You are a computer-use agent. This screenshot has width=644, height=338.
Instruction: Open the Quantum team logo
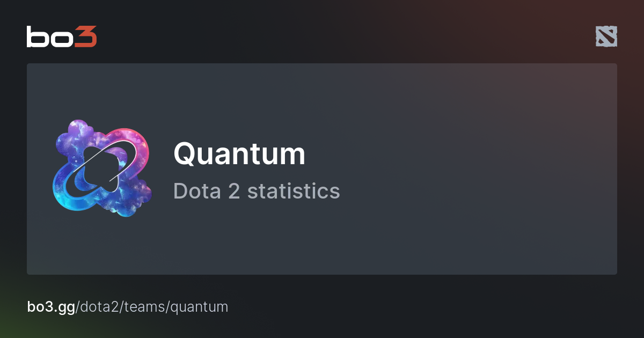click(102, 168)
